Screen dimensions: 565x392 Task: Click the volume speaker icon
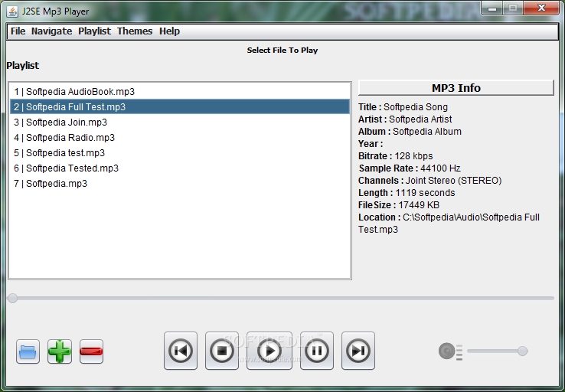pyautogui.click(x=449, y=351)
